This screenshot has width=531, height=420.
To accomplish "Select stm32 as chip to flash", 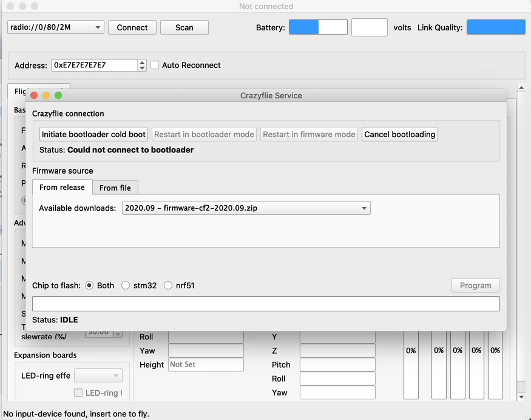I will (126, 285).
